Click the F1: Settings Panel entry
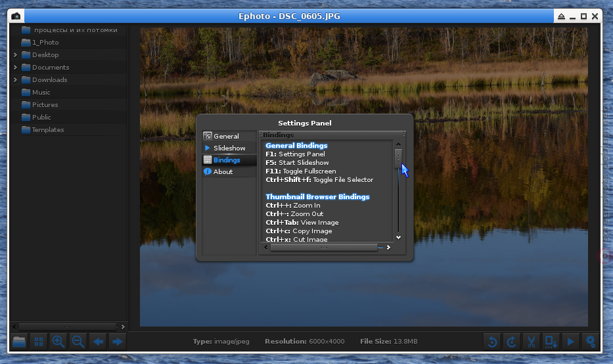The image size is (613, 364). pos(295,154)
